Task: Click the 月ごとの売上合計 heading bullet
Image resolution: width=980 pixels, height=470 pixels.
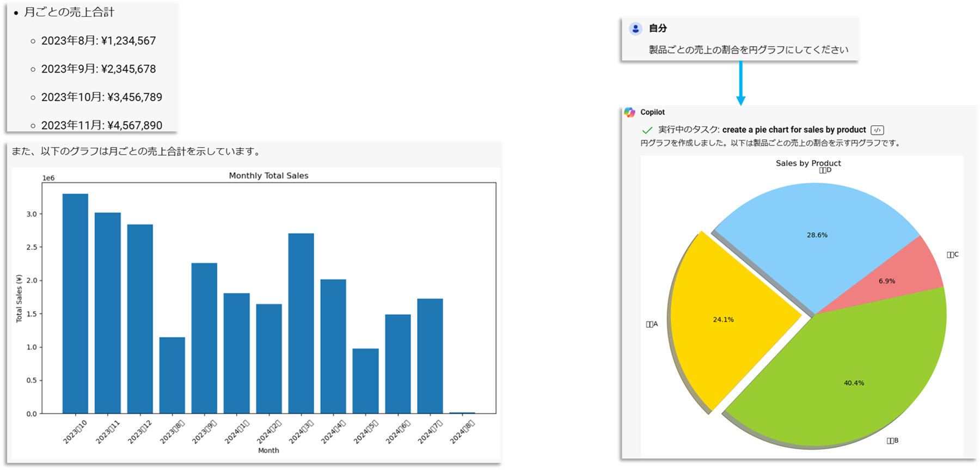Action: (x=69, y=12)
